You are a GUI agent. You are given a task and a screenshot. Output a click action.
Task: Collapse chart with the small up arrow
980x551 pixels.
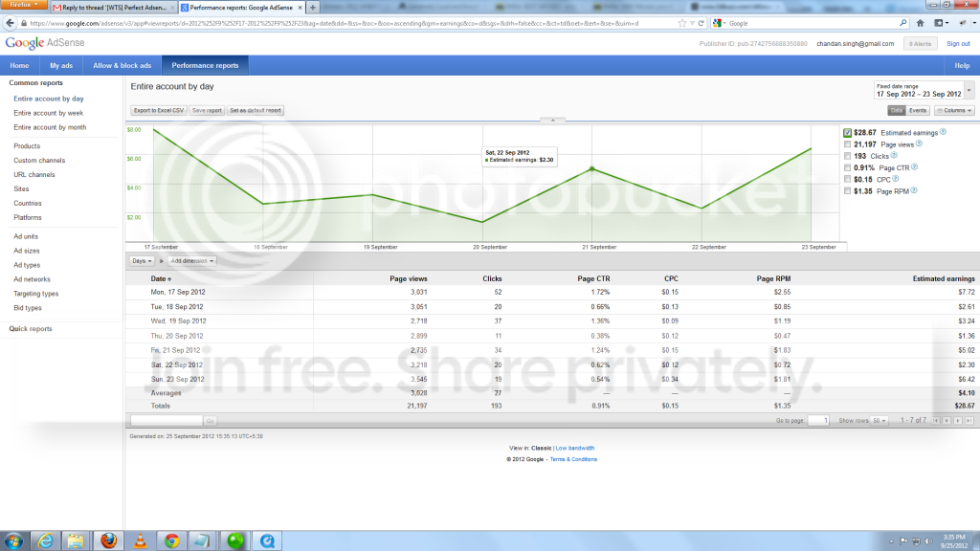pos(552,120)
